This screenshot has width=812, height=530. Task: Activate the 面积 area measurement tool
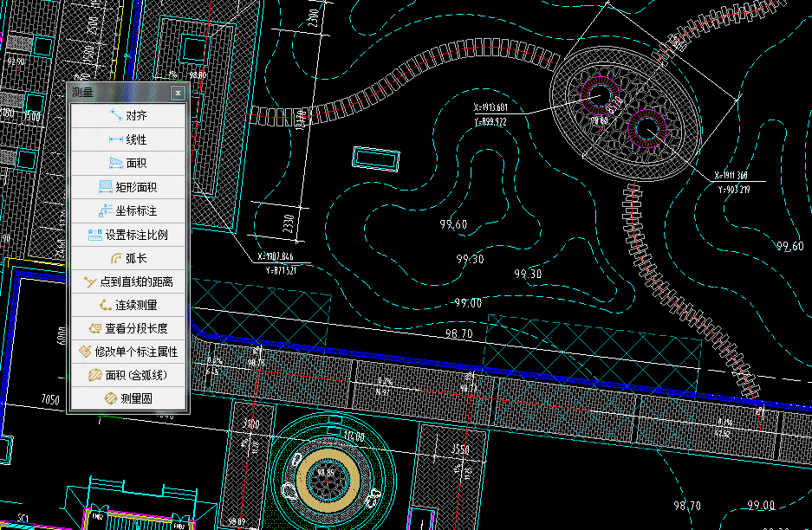pos(127,163)
